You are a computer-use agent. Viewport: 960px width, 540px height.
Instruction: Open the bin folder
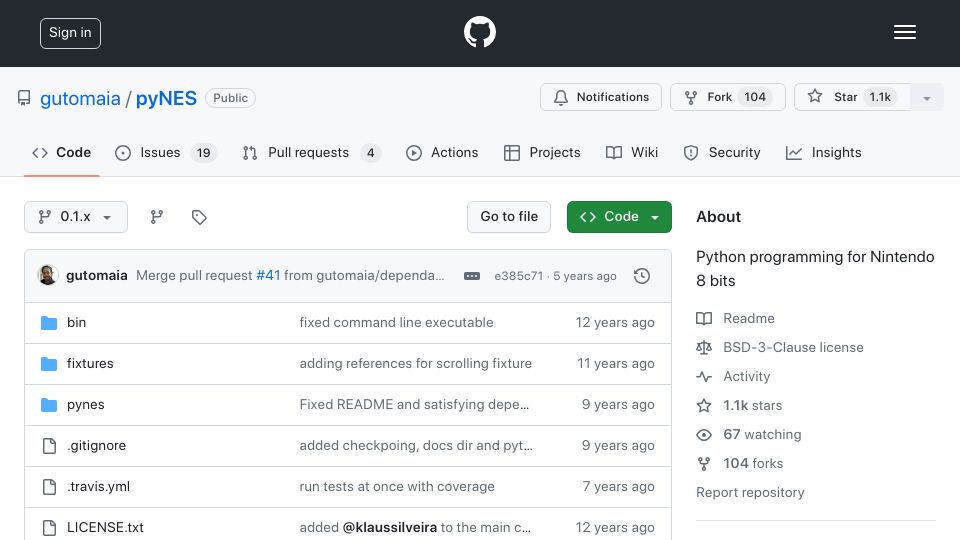(x=77, y=323)
